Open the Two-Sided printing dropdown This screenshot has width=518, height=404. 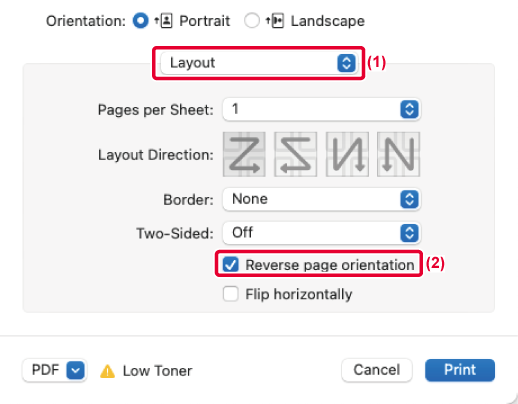point(321,233)
